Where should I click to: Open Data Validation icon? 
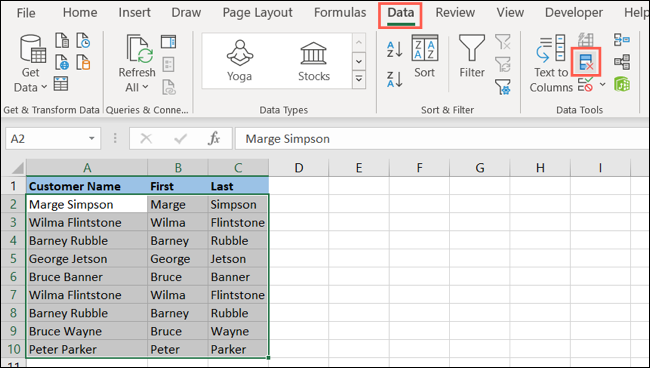click(586, 85)
